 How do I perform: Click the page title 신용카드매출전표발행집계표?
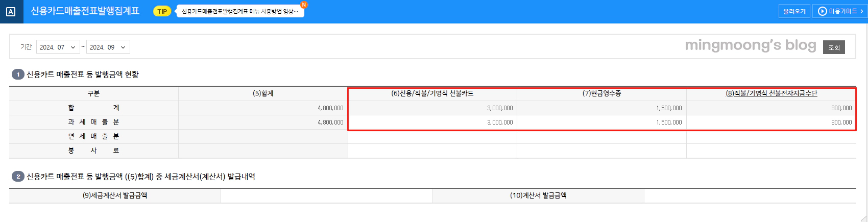(x=85, y=11)
